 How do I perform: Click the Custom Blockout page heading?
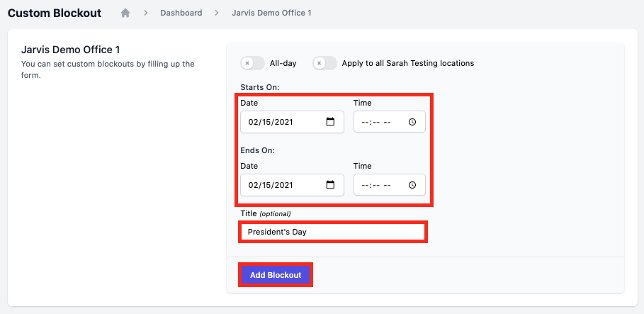click(x=55, y=13)
